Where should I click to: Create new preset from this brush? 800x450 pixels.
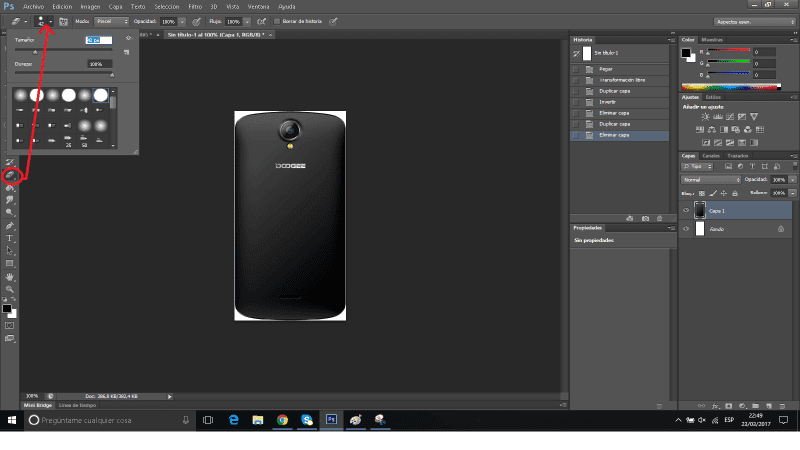pos(127,52)
